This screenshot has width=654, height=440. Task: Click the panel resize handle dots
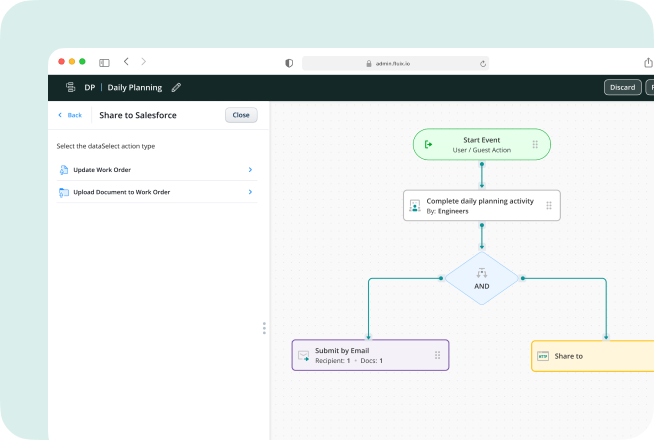264,328
